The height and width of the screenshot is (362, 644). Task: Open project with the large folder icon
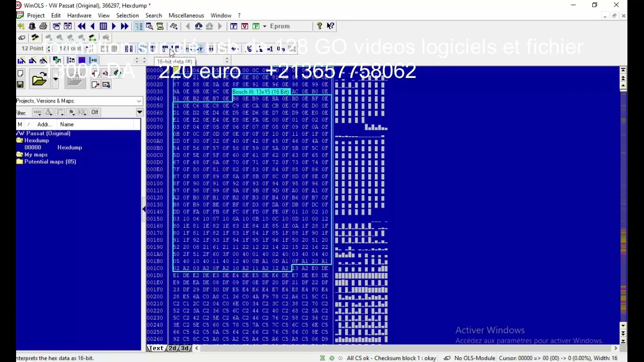[x=39, y=79]
